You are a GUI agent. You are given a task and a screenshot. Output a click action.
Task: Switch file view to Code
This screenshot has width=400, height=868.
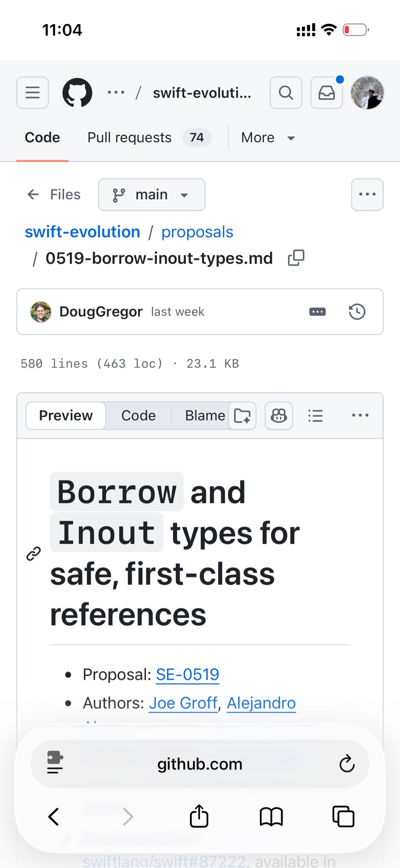coord(139,415)
